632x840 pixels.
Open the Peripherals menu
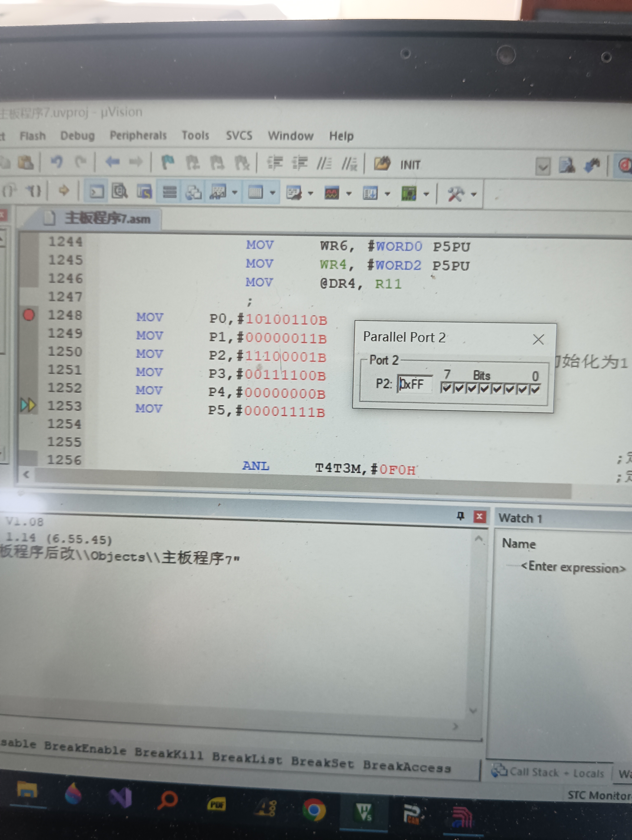tap(138, 135)
